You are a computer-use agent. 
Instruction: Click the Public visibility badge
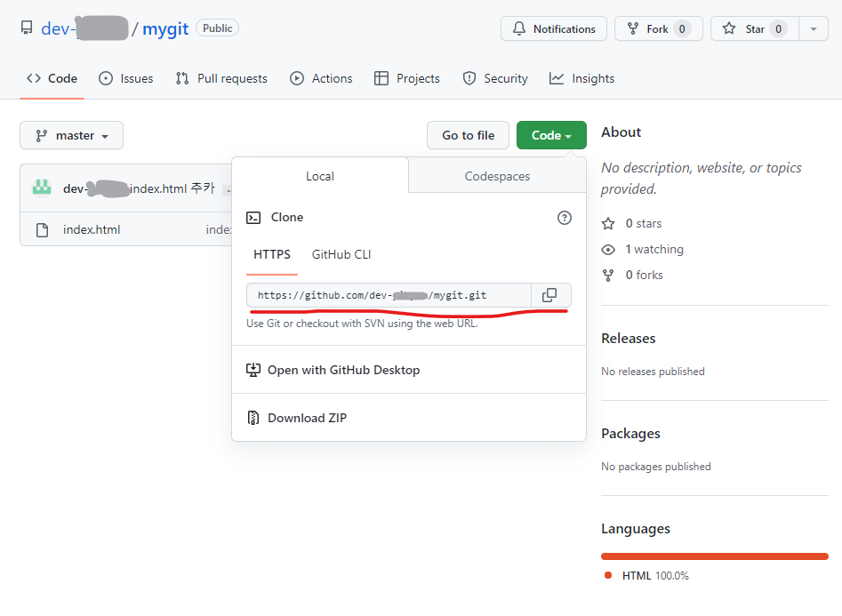click(x=218, y=28)
